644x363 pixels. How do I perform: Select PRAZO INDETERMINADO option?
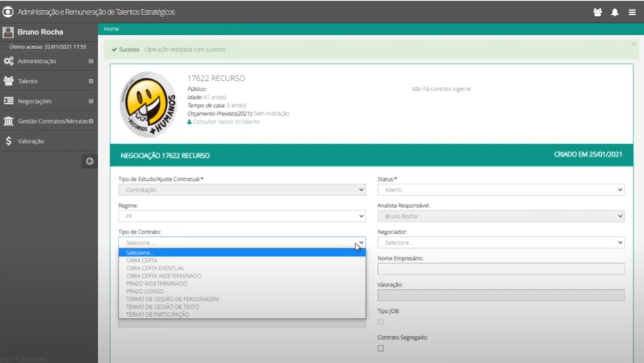242,284
